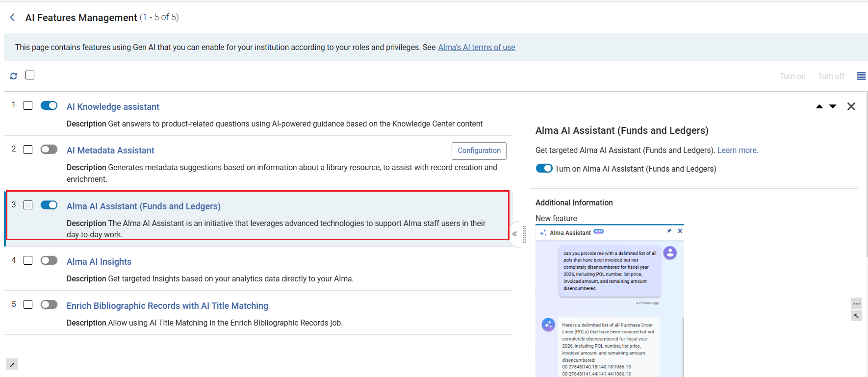
Task: Open the AI Knowledge assistant feature title
Action: 113,107
